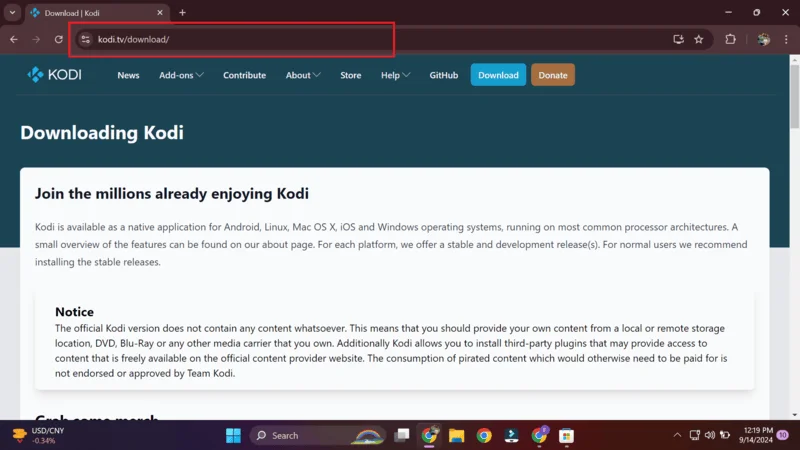Image resolution: width=800 pixels, height=450 pixels.
Task: Click the page vertical scrollbar
Action: click(794, 97)
